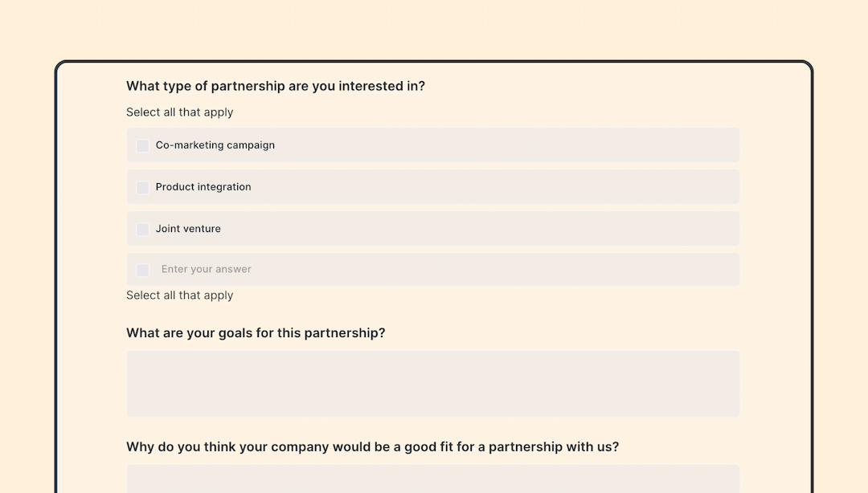Viewport: 868px width, 493px height.
Task: Click the first Select all that apply label
Action: click(178, 112)
